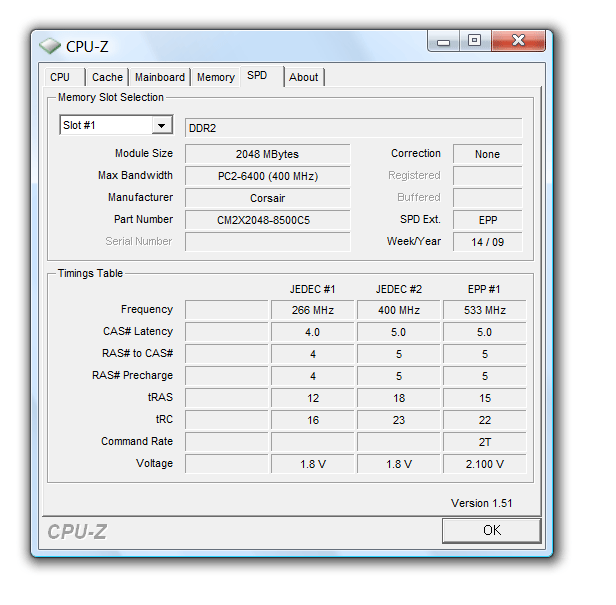Click JEDEC #2 RAS# Precharge value 5
The width and height of the screenshot is (616, 605).
tap(399, 376)
